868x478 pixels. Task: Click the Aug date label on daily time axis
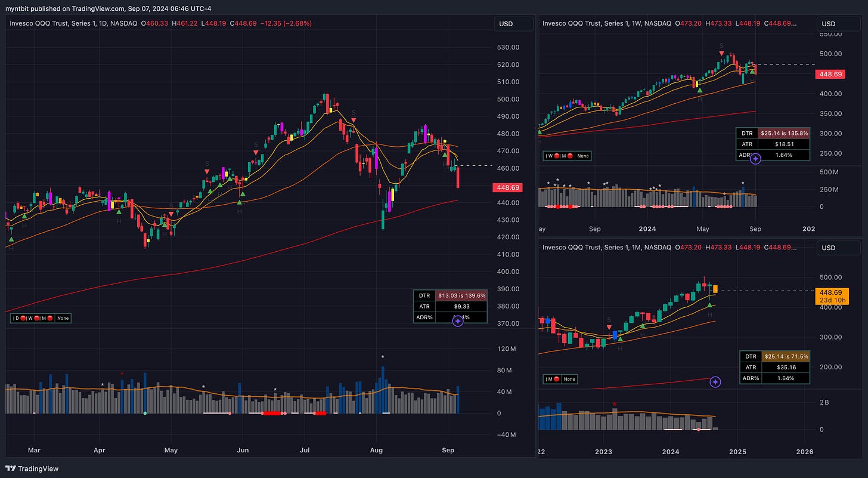tap(376, 449)
